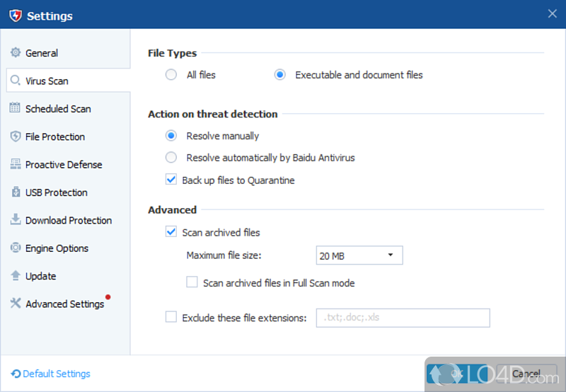Click the Download Protection arrow icon

pos(16,220)
